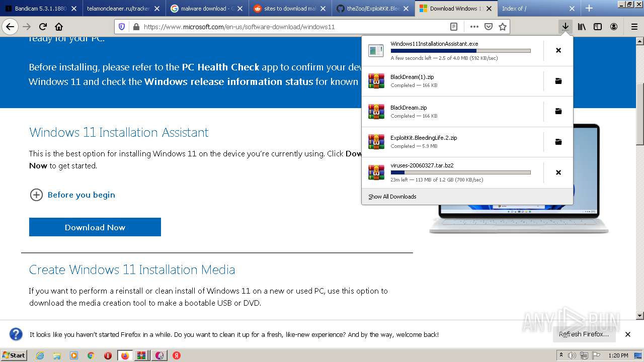Show sidebars panel

click(598, 27)
